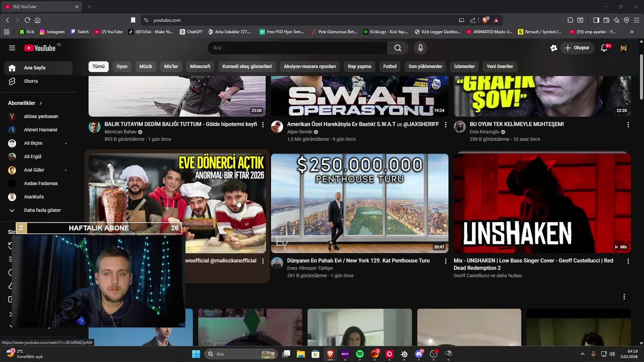644x362 pixels.
Task: Select the Müzik filter chip
Action: click(145, 66)
